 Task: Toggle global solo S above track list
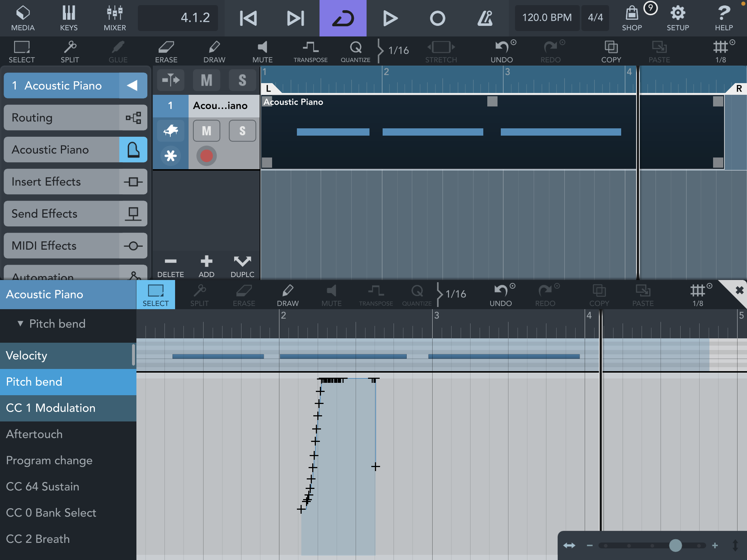tap(242, 80)
